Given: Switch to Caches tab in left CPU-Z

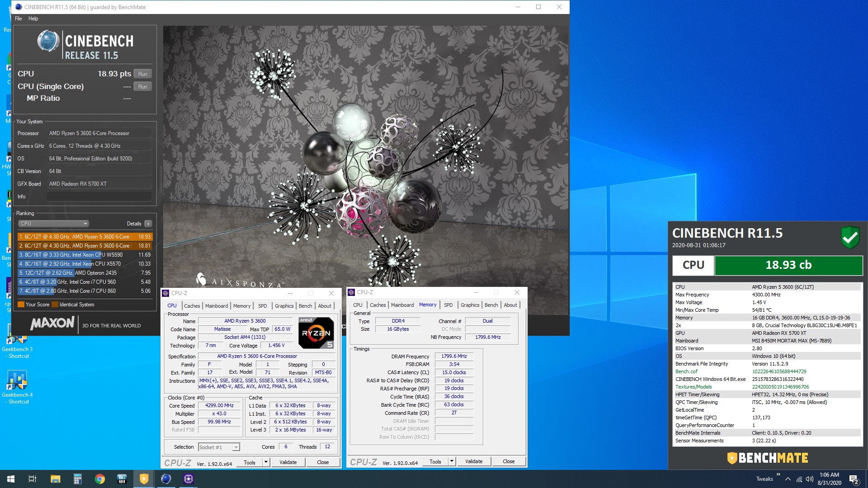Looking at the screenshot, I should point(192,306).
